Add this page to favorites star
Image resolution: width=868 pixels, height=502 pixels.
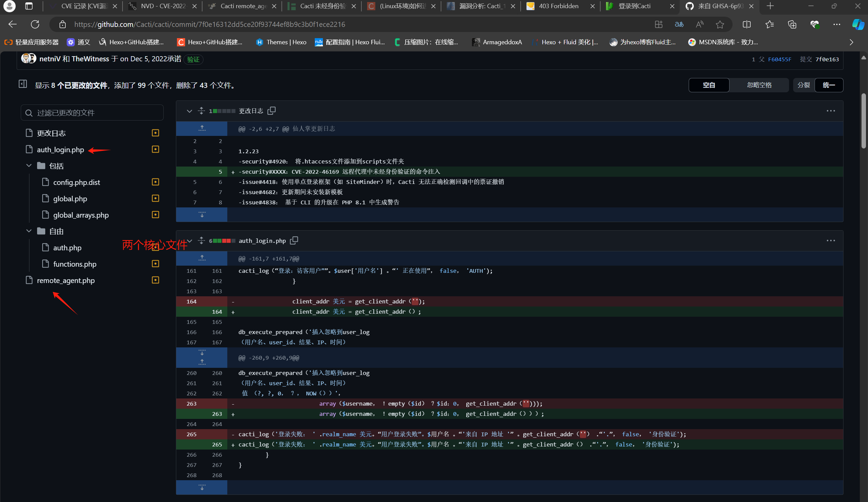pyautogui.click(x=720, y=25)
